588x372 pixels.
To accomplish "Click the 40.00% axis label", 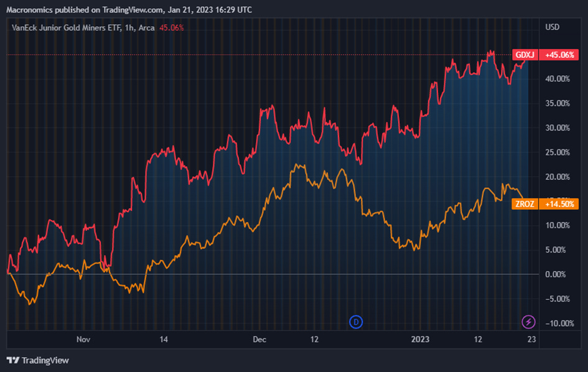I will pyautogui.click(x=558, y=79).
